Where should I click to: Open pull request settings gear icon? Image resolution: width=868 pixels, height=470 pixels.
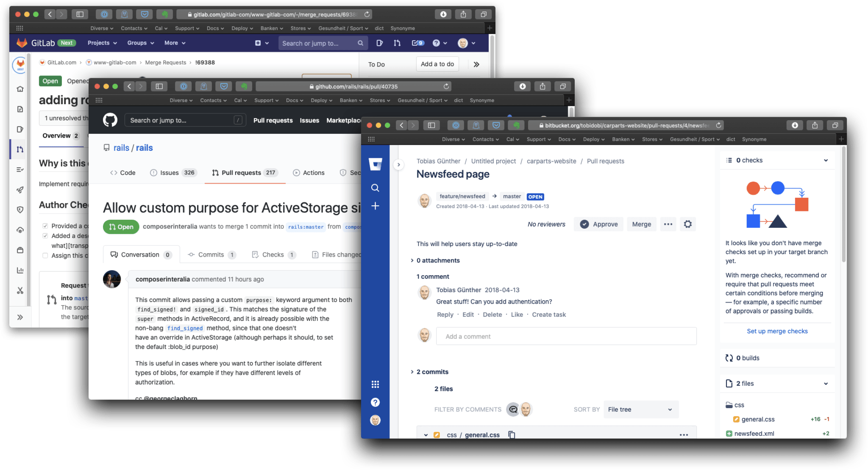688,224
